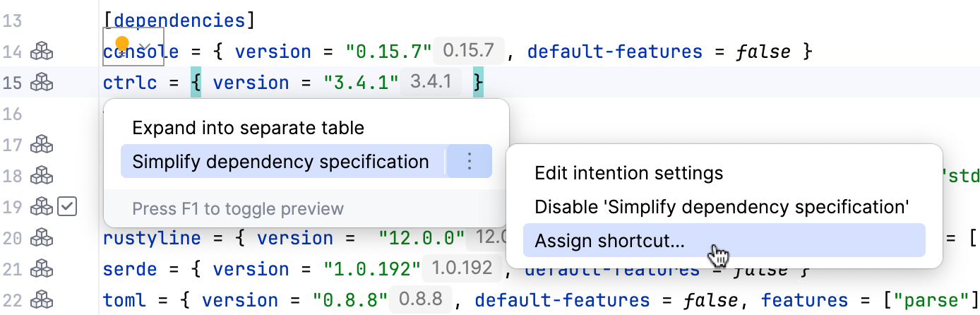Open 'Edit intention settings'
Screen dimensions: 980x315
628,173
